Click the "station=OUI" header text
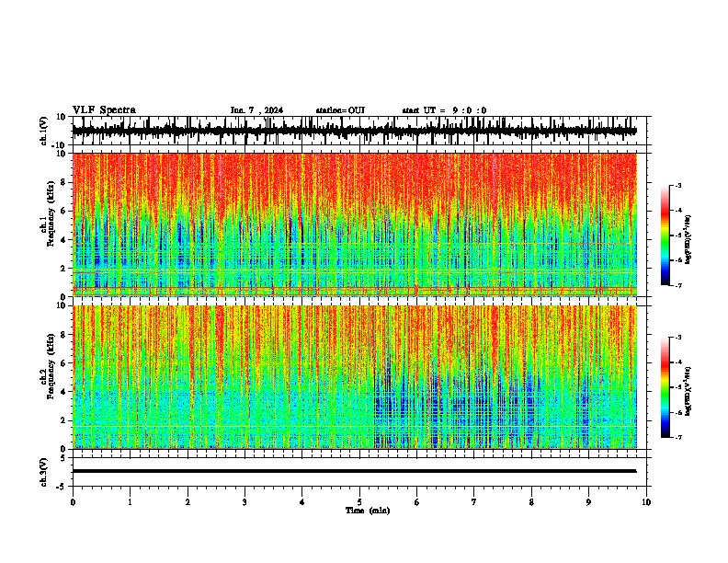 tap(340, 110)
